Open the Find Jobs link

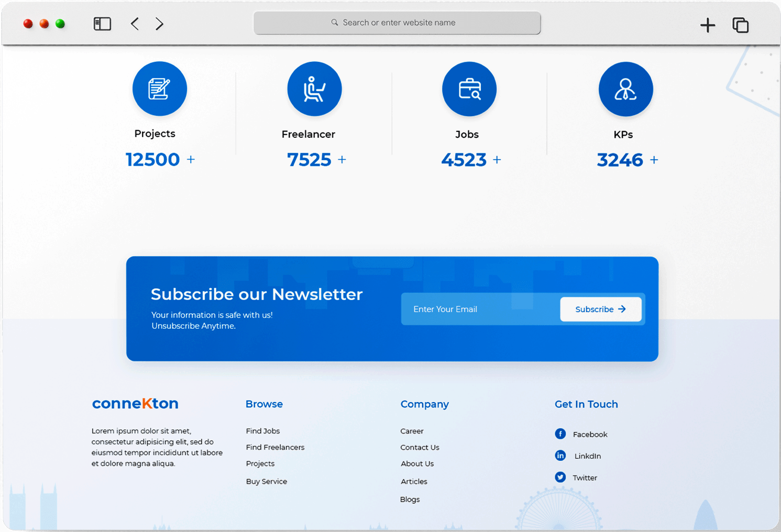[263, 431]
